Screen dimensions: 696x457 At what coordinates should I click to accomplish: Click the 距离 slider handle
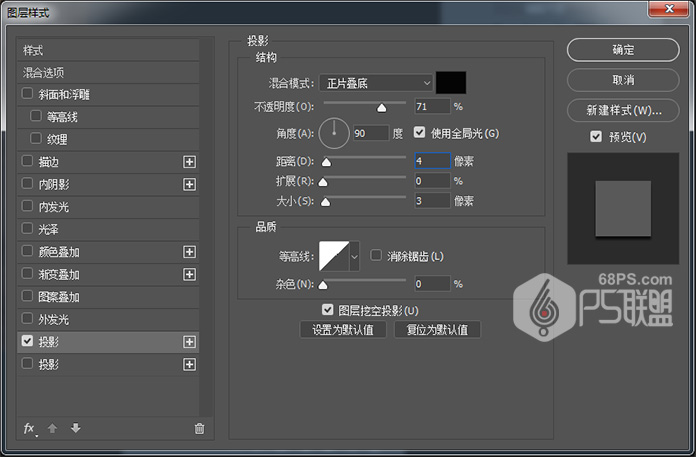[x=326, y=162]
